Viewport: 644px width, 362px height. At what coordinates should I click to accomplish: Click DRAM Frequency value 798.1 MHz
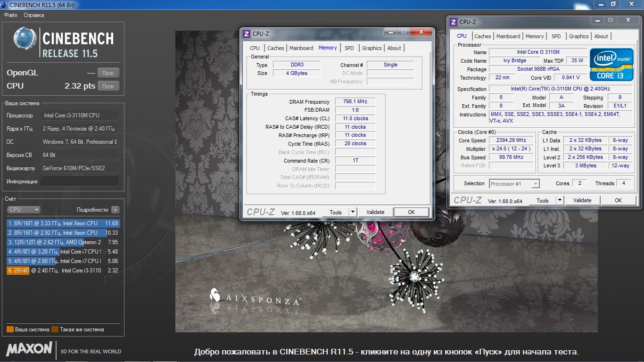pos(355,101)
